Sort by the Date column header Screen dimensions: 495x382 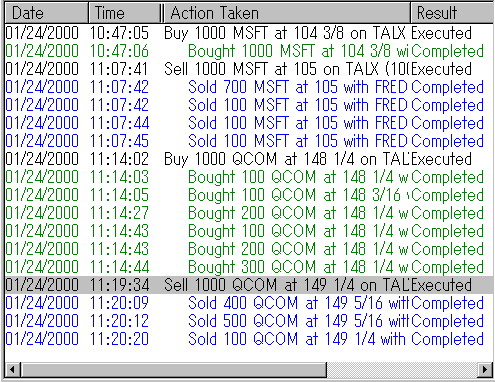[x=47, y=13]
